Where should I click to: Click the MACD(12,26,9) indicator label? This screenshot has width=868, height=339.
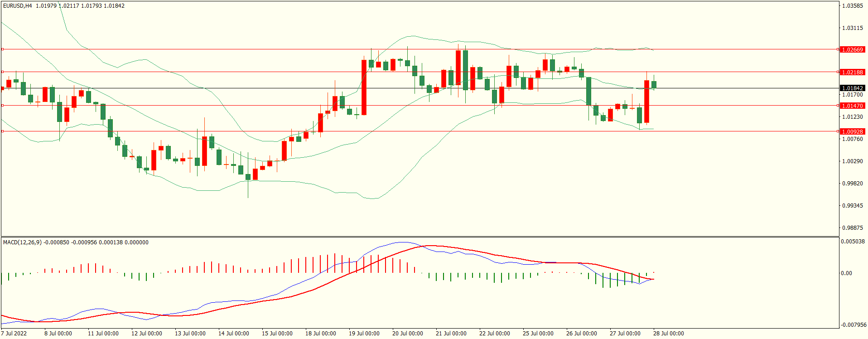click(22, 242)
